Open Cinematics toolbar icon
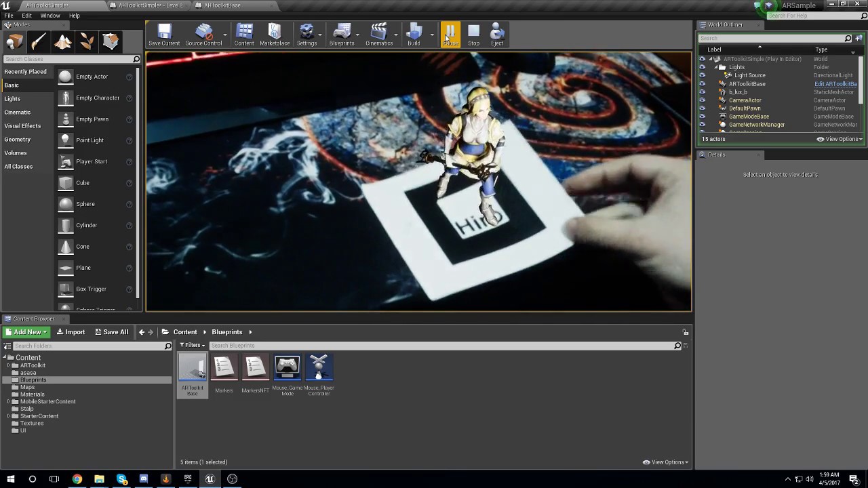This screenshot has width=868, height=488. coord(379,35)
